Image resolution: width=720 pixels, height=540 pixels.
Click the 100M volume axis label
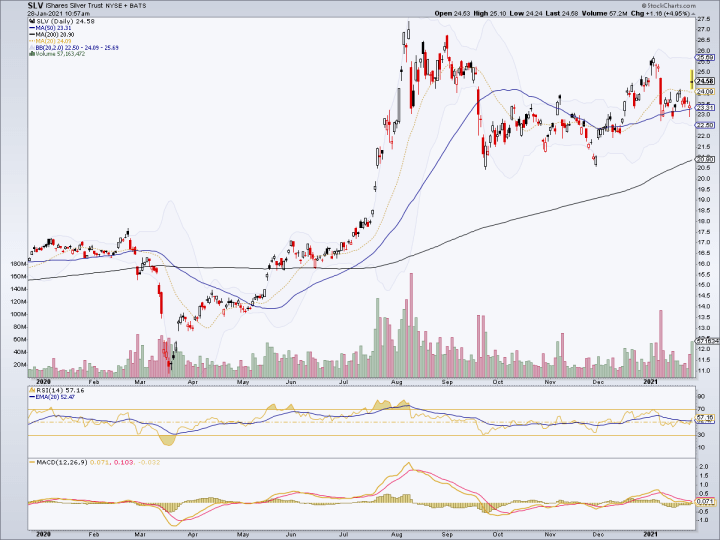(18, 314)
